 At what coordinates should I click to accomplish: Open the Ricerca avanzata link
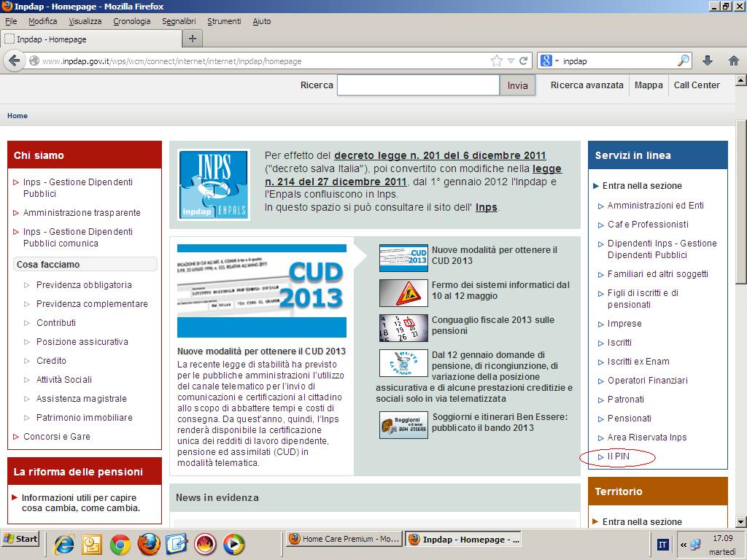click(587, 85)
